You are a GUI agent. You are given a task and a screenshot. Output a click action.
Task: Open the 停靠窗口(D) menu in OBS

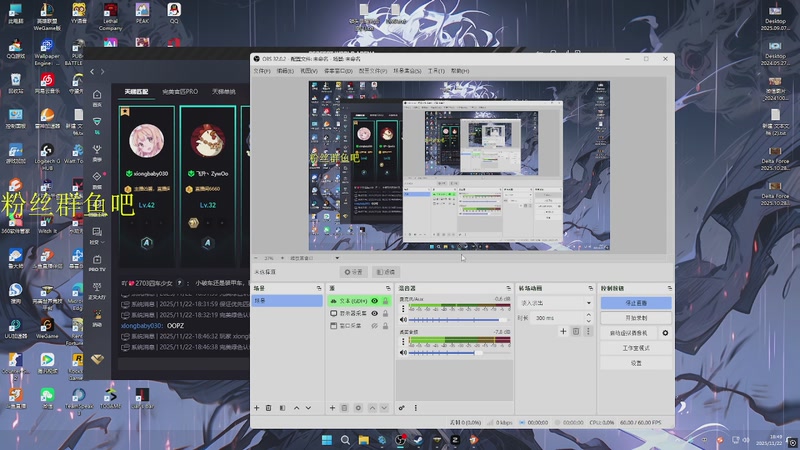[338, 71]
